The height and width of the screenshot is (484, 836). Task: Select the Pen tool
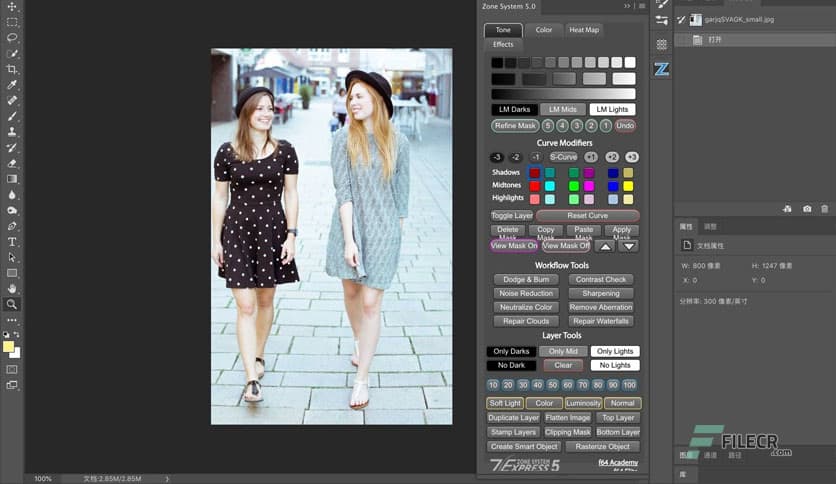12,226
